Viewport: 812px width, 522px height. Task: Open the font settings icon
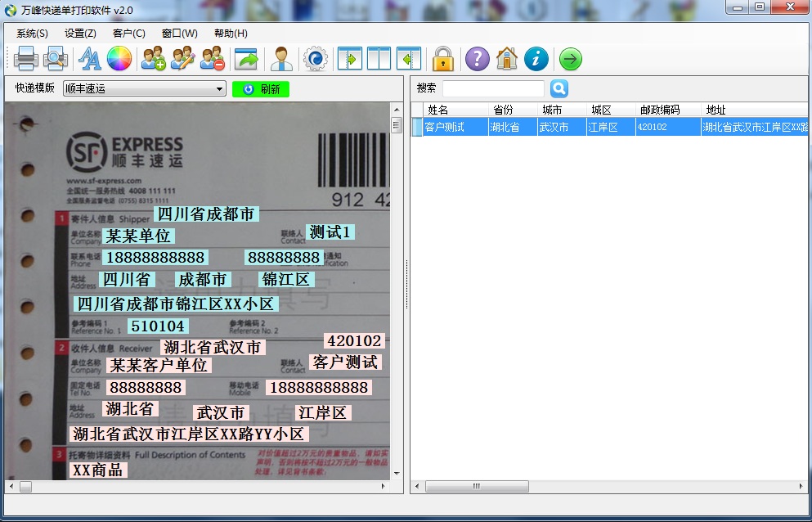coord(89,59)
